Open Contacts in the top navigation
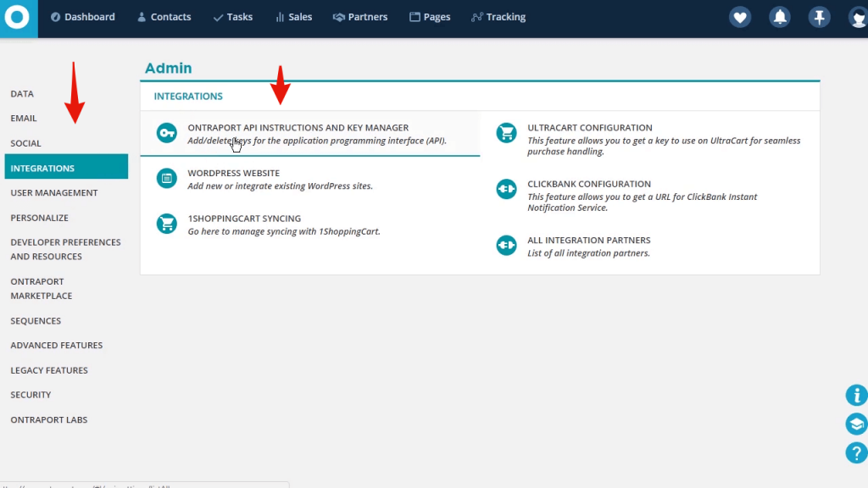868x488 pixels. (164, 17)
